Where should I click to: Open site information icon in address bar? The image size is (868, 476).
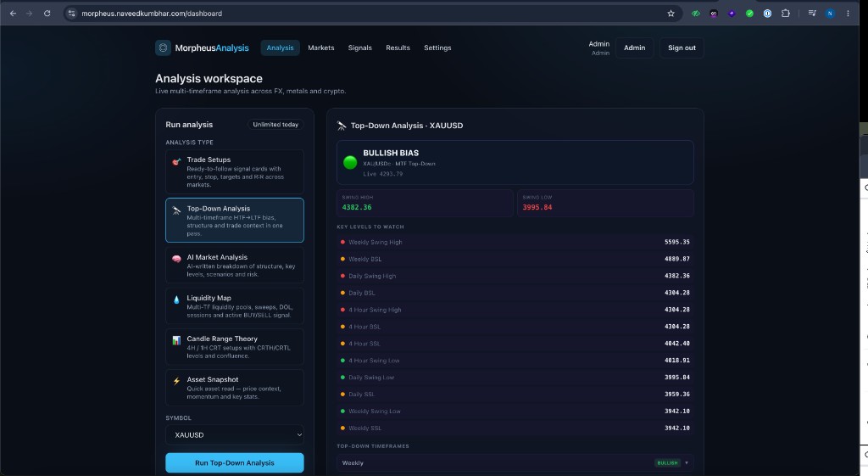click(71, 14)
